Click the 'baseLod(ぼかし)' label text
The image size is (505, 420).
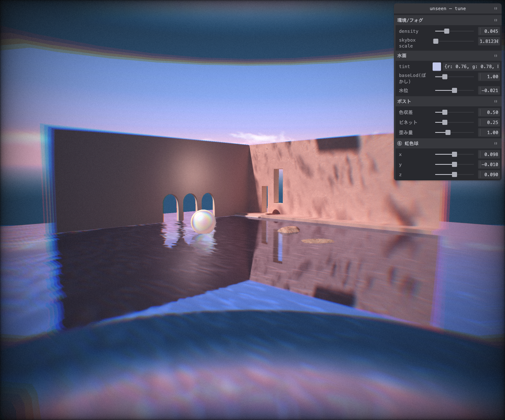coord(412,78)
